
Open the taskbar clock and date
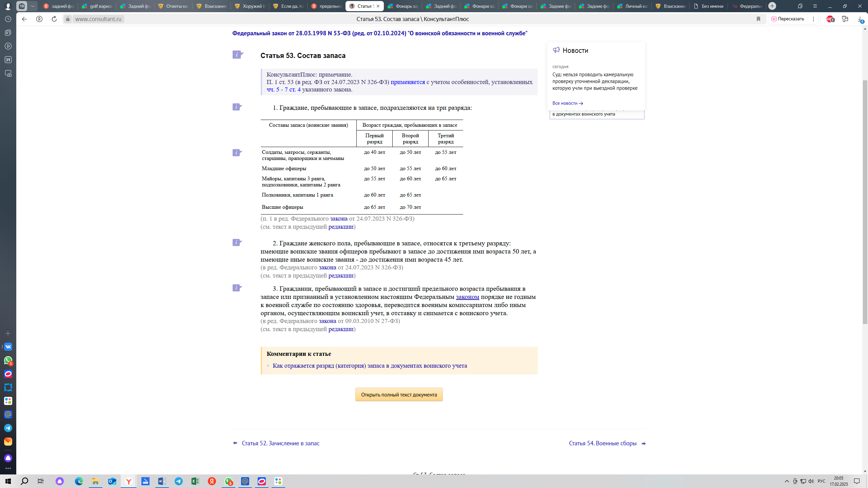(839, 481)
